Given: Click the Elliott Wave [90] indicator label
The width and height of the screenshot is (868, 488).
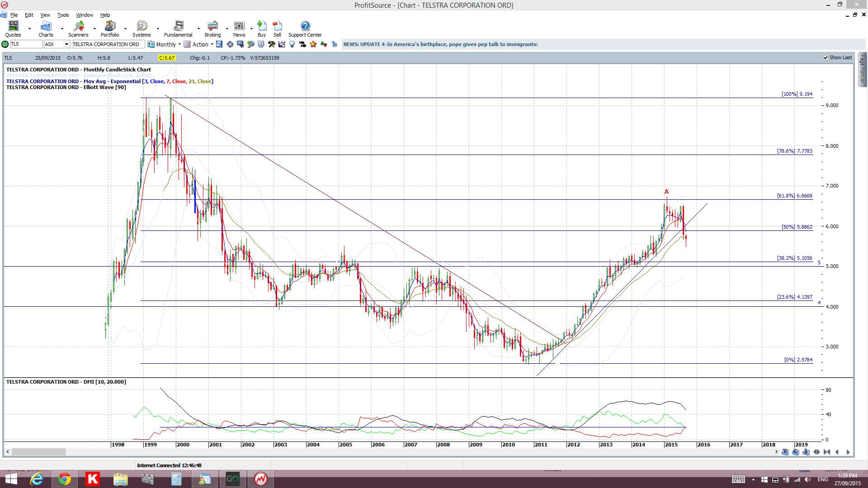Looking at the screenshot, I should [66, 87].
